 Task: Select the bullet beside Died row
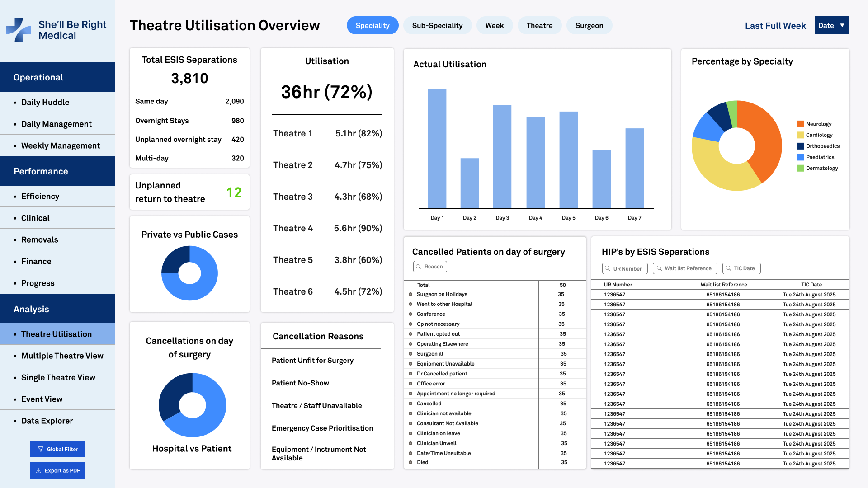410,462
